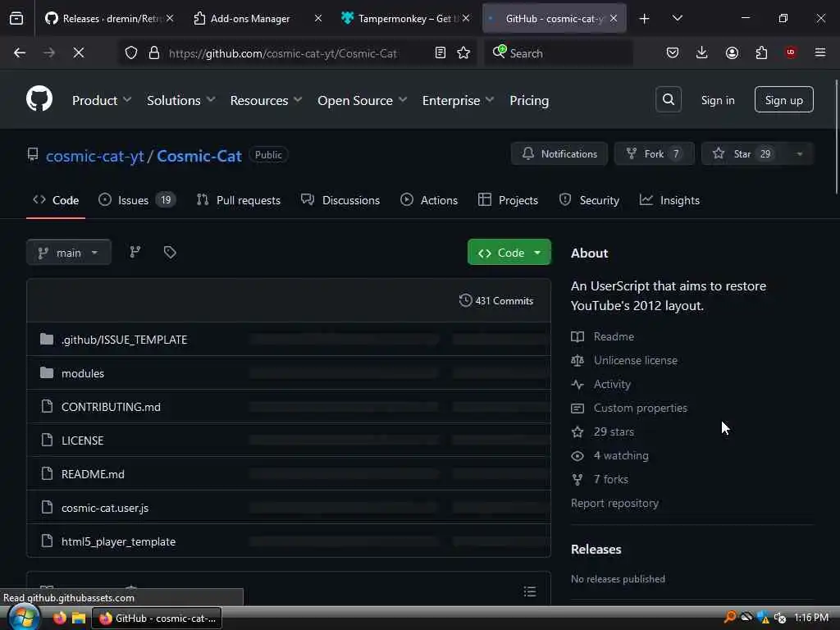
Task: Open the Pricing link
Action: point(529,100)
